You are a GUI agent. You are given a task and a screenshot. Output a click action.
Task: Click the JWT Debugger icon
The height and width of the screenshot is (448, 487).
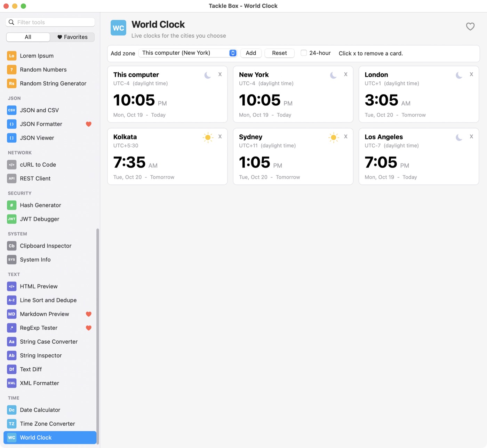(11, 219)
